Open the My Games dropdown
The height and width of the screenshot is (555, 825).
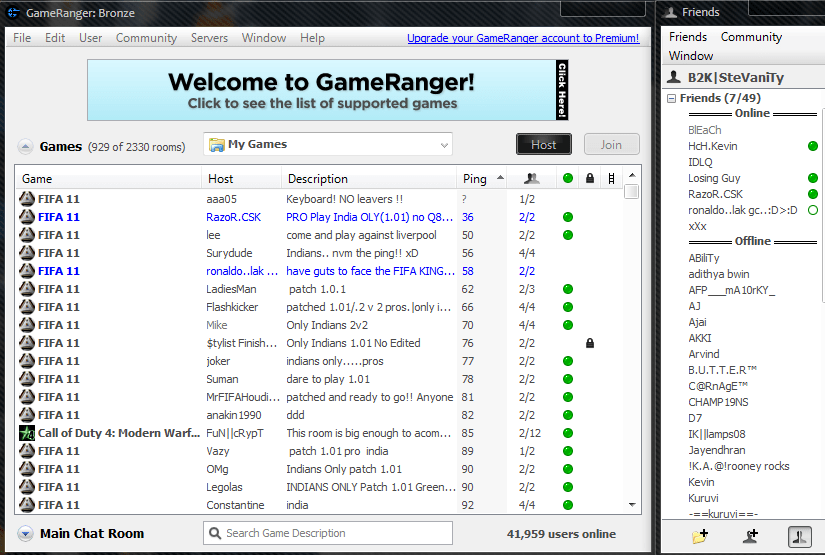pos(328,144)
